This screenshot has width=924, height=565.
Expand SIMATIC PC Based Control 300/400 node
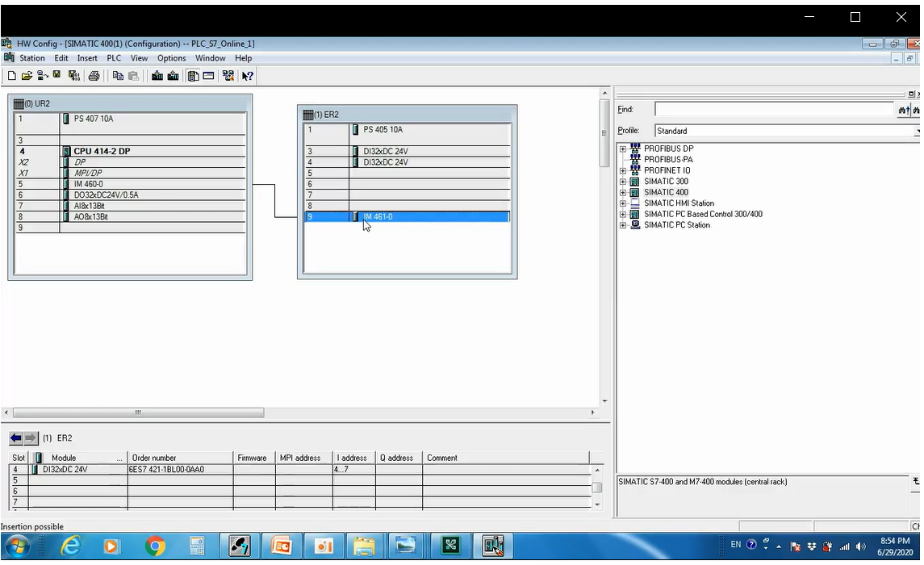(x=623, y=215)
